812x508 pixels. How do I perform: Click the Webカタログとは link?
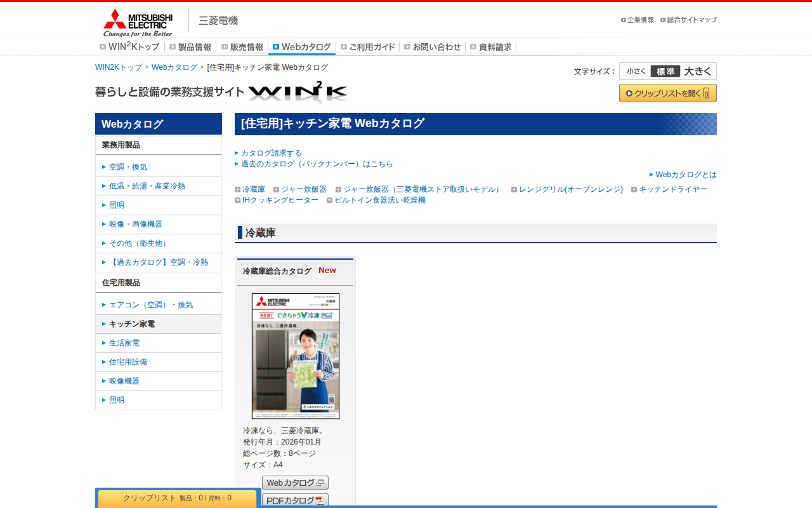point(686,175)
